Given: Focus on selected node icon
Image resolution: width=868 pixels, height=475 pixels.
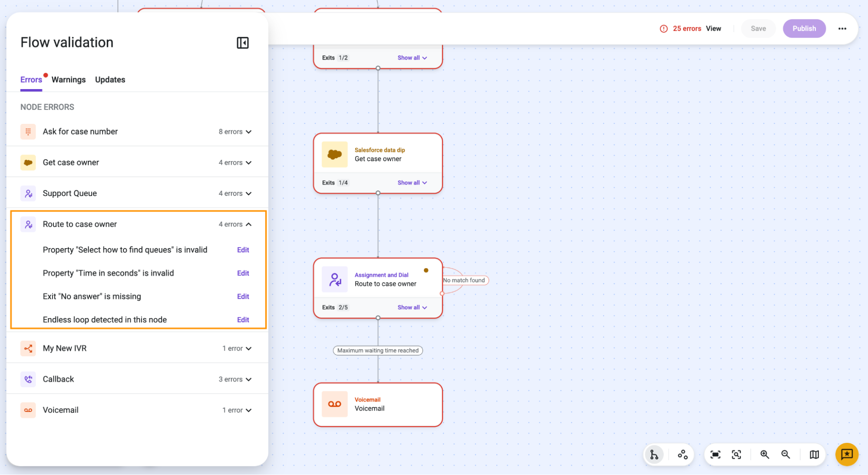Looking at the screenshot, I should pyautogui.click(x=736, y=455).
